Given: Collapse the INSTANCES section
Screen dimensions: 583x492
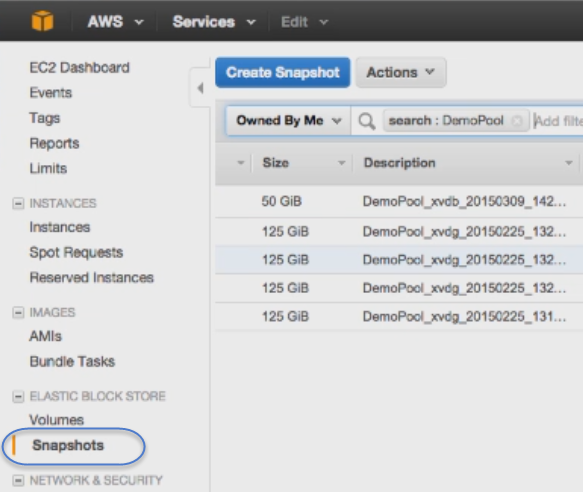Looking at the screenshot, I should click(x=18, y=203).
